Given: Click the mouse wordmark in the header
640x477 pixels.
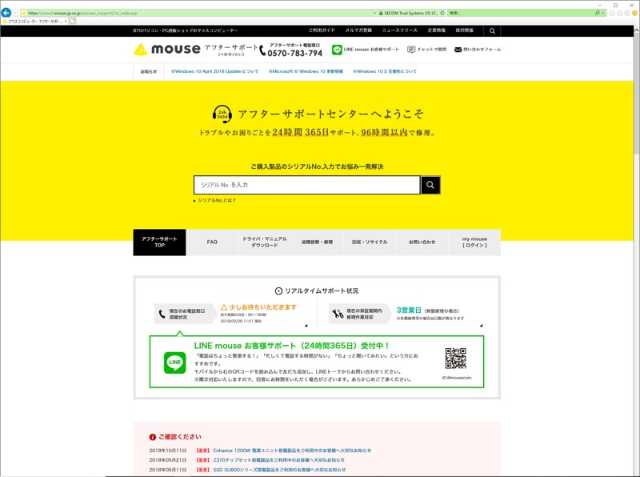Looking at the screenshot, I should click(176, 49).
